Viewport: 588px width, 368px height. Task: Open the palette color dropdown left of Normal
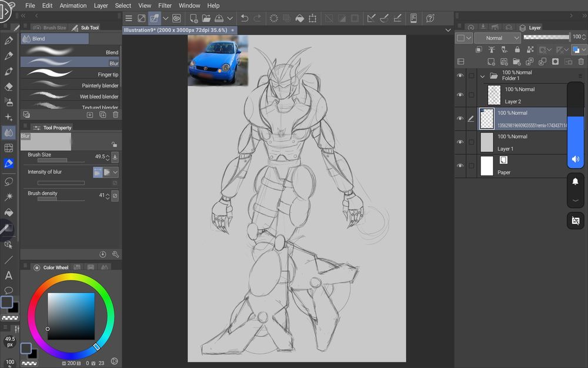(x=464, y=38)
